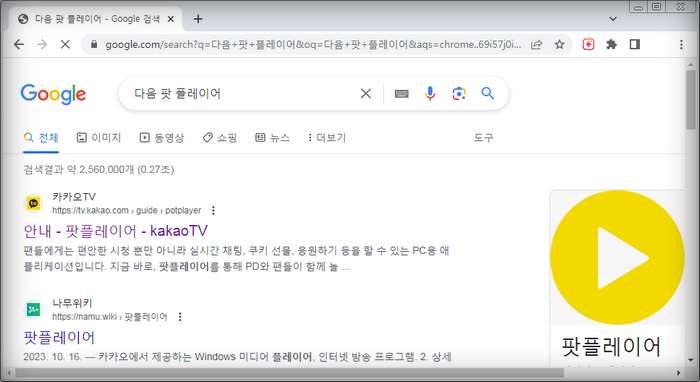
Task: Open Chrome three-dot menu
Action: click(681, 44)
